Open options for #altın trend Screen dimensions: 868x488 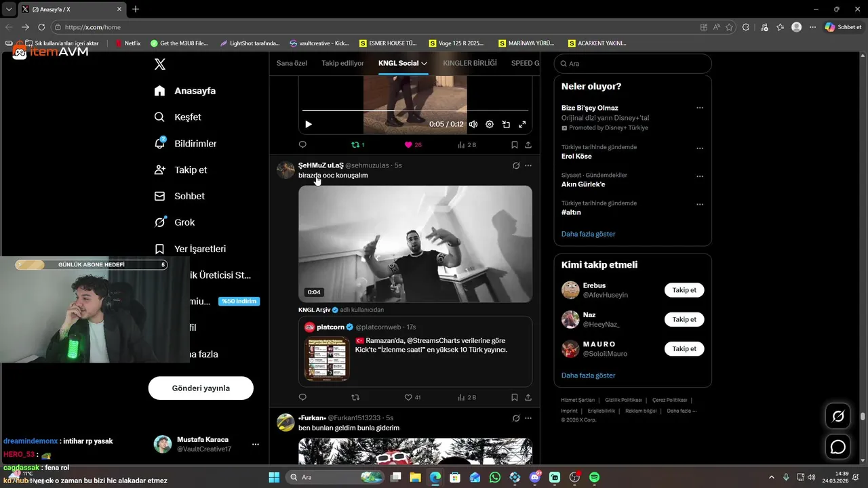coord(700,204)
